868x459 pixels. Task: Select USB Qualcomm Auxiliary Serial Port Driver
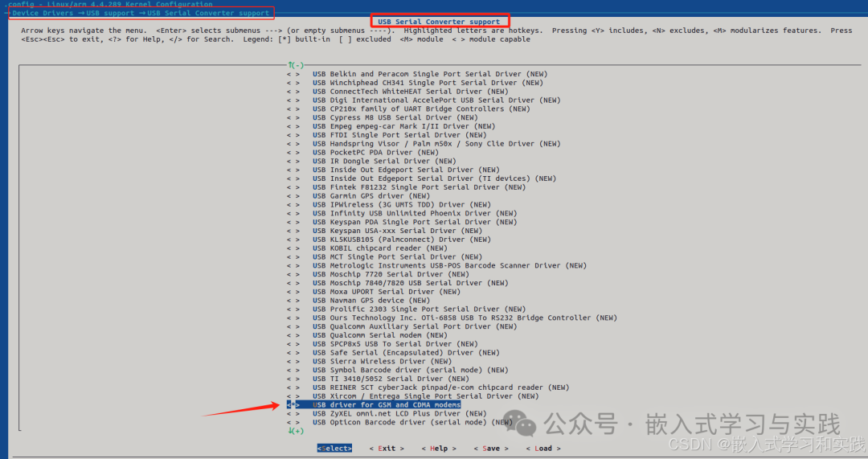click(402, 326)
